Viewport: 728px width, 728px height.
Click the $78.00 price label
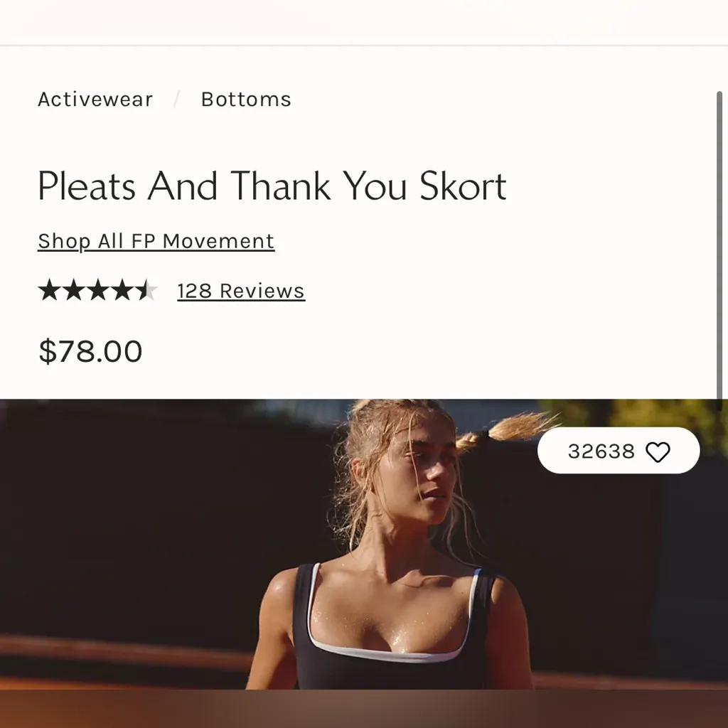[90, 350]
